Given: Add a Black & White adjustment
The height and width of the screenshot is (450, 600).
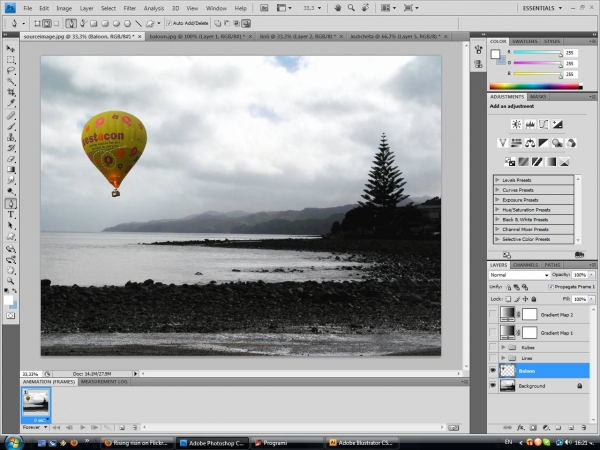Looking at the screenshot, I should 543,143.
